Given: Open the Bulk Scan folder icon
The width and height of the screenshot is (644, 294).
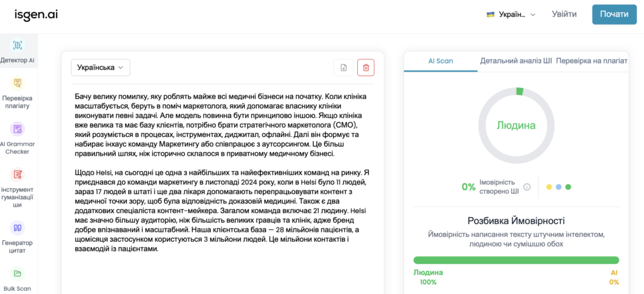Looking at the screenshot, I should [17, 273].
